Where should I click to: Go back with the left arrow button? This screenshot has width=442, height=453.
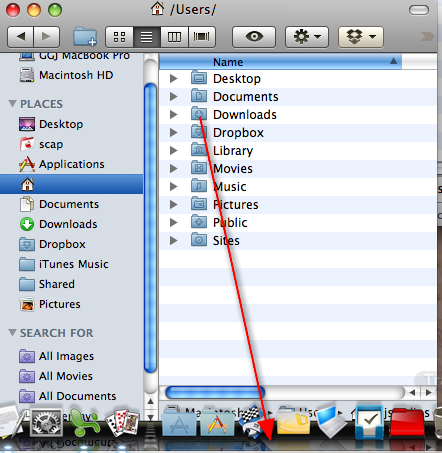coord(20,36)
